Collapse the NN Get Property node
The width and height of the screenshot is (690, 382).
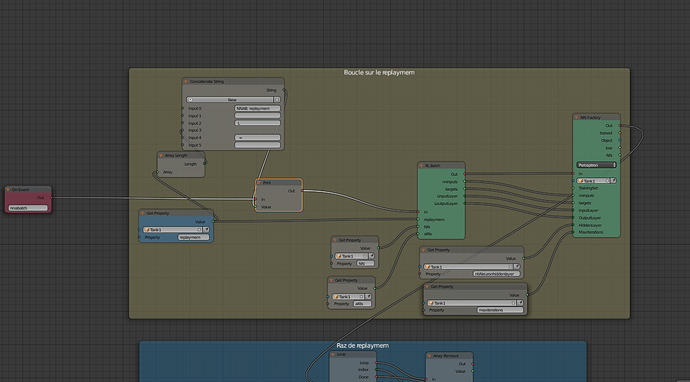[335, 240]
